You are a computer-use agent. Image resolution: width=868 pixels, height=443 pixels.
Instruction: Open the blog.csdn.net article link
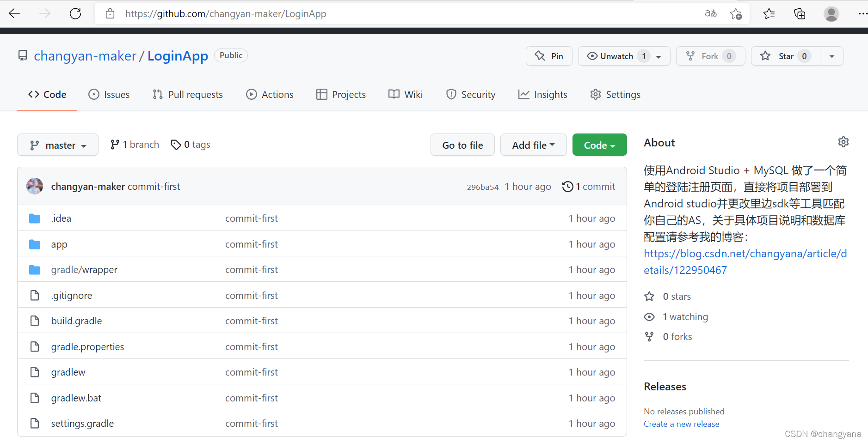coord(745,262)
